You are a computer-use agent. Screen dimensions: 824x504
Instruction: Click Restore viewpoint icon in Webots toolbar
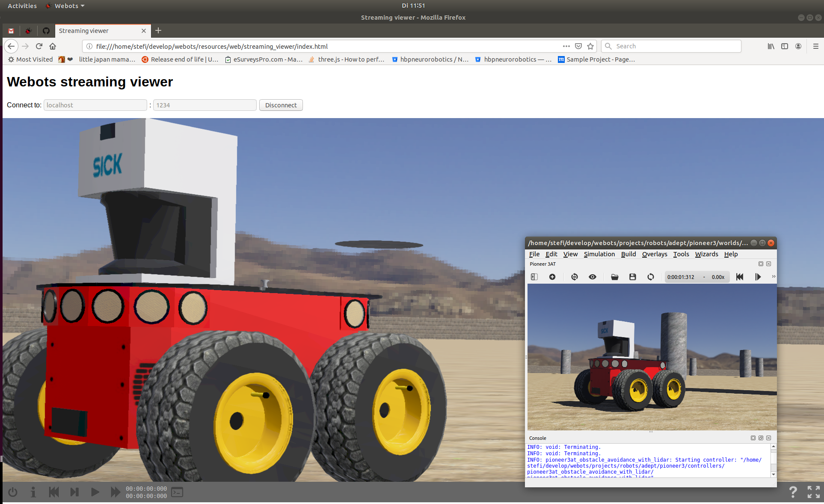[x=574, y=277]
